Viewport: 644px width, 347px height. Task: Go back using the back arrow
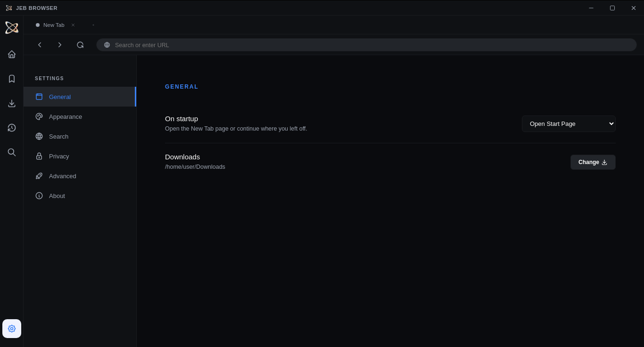click(x=40, y=44)
